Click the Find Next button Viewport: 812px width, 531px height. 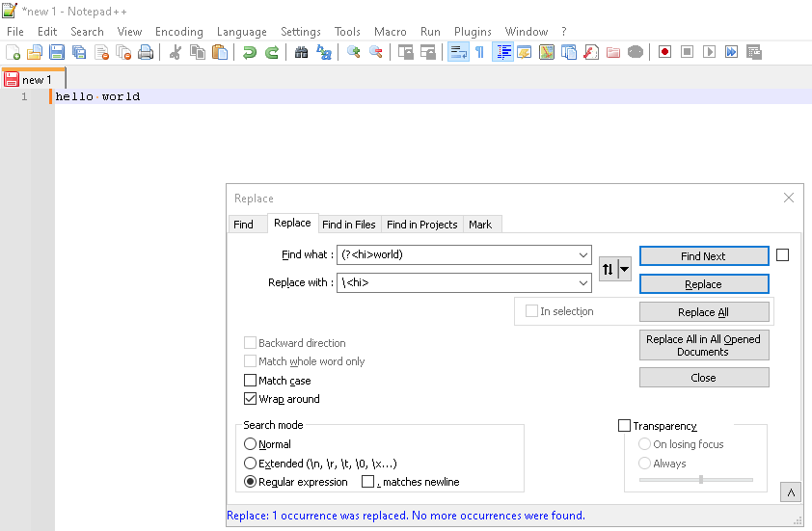pos(704,256)
